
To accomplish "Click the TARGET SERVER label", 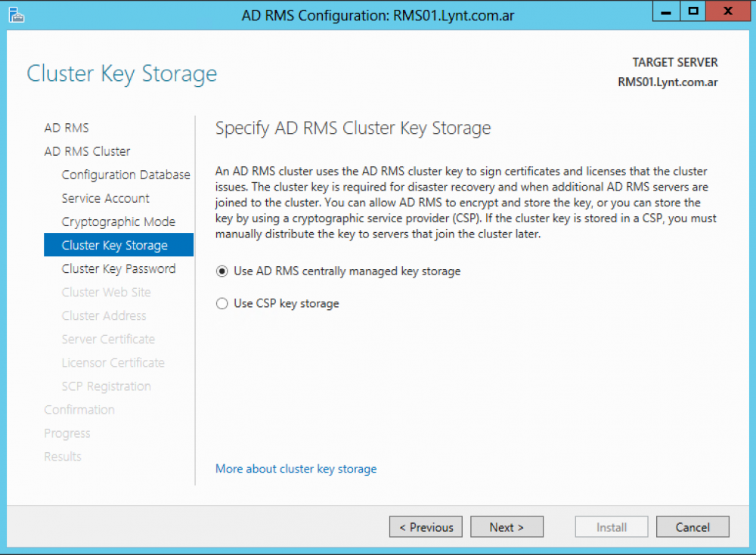I will click(x=675, y=63).
